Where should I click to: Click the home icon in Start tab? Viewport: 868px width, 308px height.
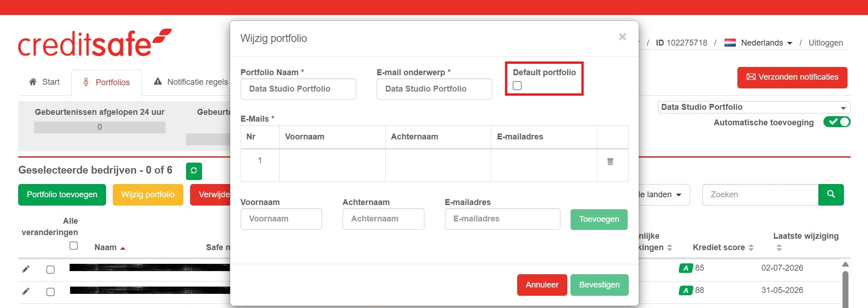coord(33,82)
